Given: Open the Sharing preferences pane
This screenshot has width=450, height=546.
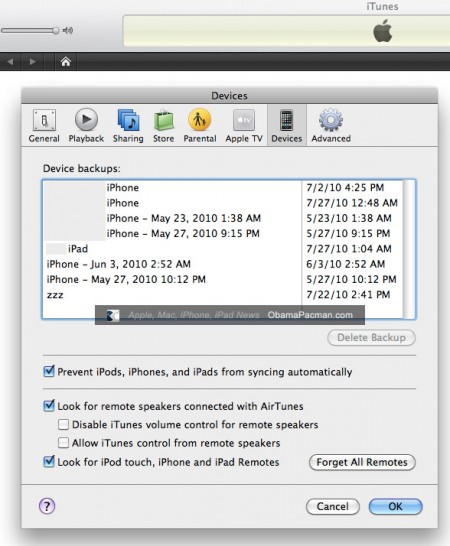Looking at the screenshot, I should tap(128, 126).
